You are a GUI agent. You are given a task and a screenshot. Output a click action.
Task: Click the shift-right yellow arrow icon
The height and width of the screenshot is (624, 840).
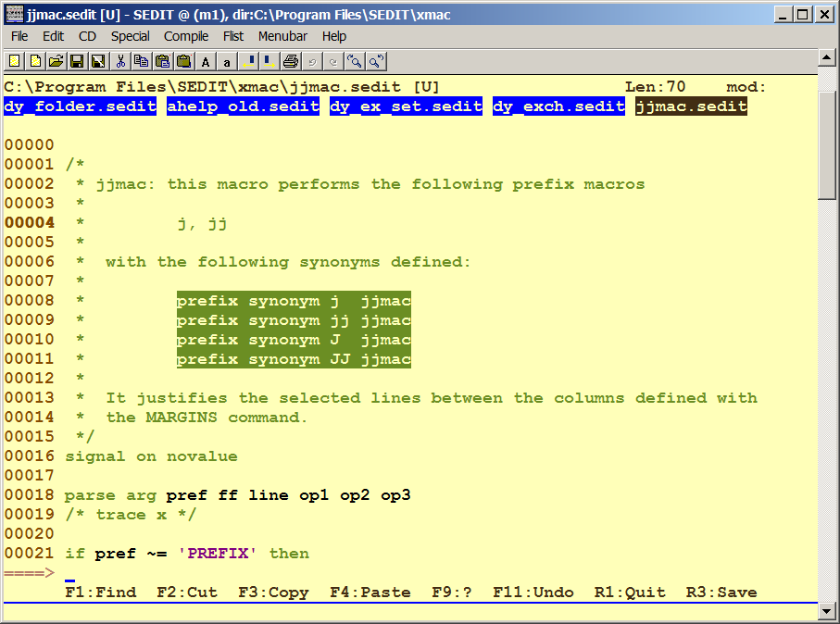click(269, 62)
